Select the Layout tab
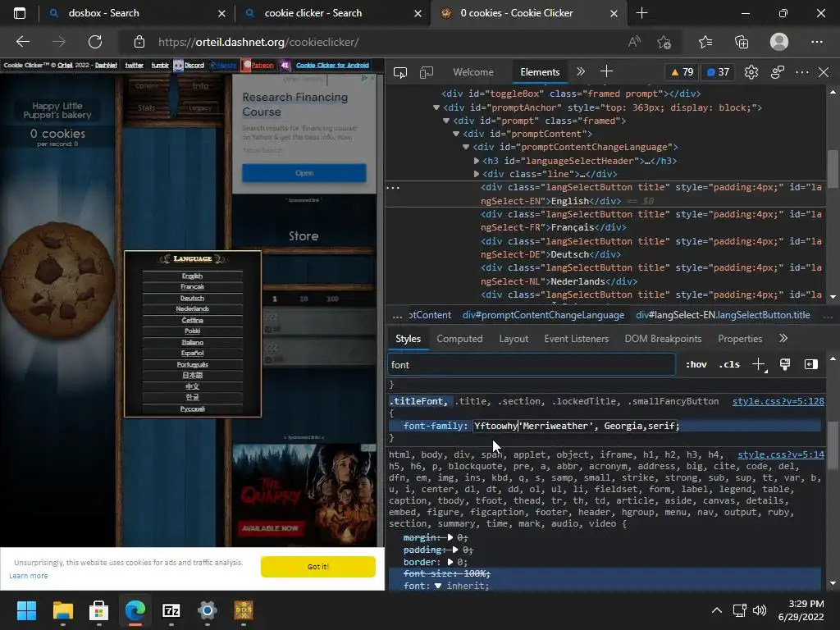Screen dimensions: 840x630 click(x=514, y=339)
